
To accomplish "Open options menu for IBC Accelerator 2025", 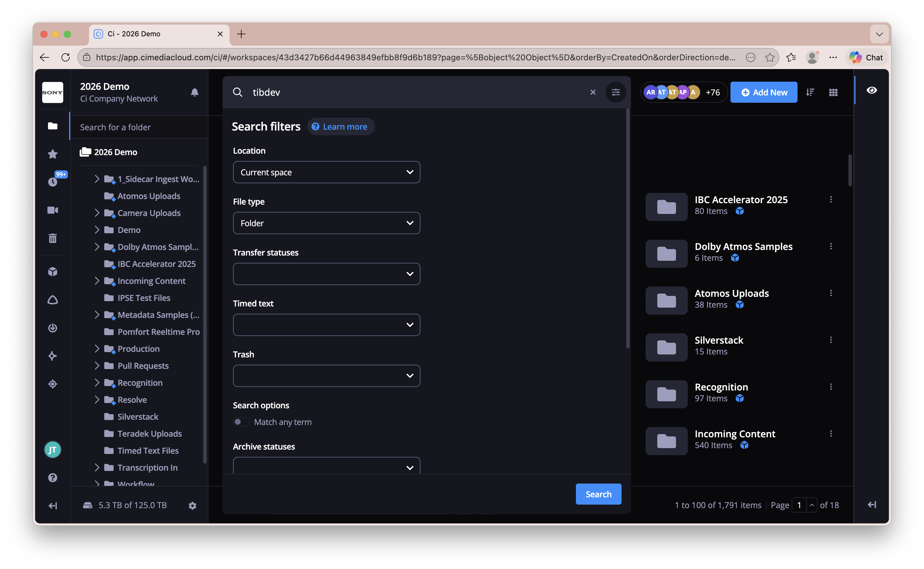I will click(831, 199).
